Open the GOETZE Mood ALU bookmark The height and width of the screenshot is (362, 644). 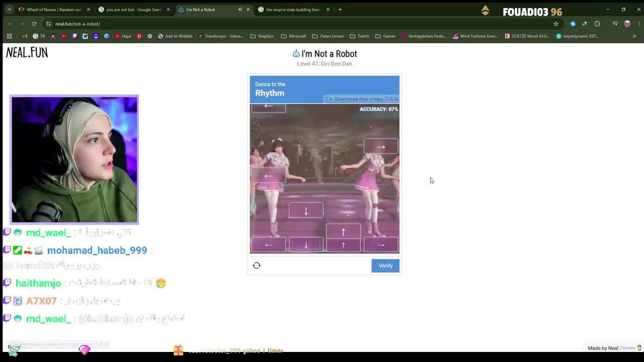[x=527, y=36]
